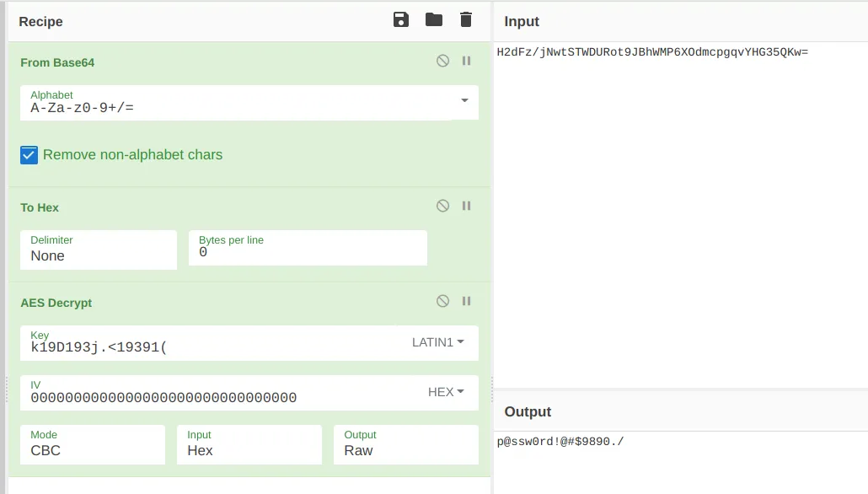Disable the From Base64 operation
868x494 pixels.
point(443,61)
